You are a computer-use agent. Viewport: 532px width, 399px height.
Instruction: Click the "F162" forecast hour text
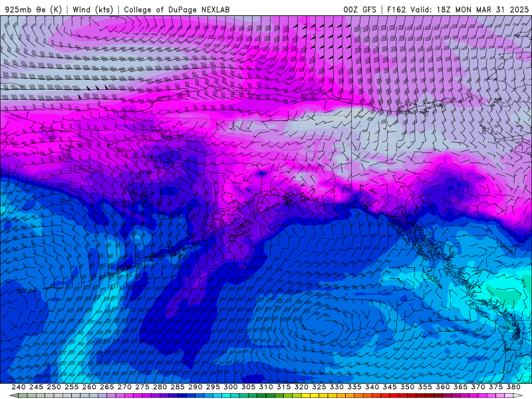click(x=396, y=9)
